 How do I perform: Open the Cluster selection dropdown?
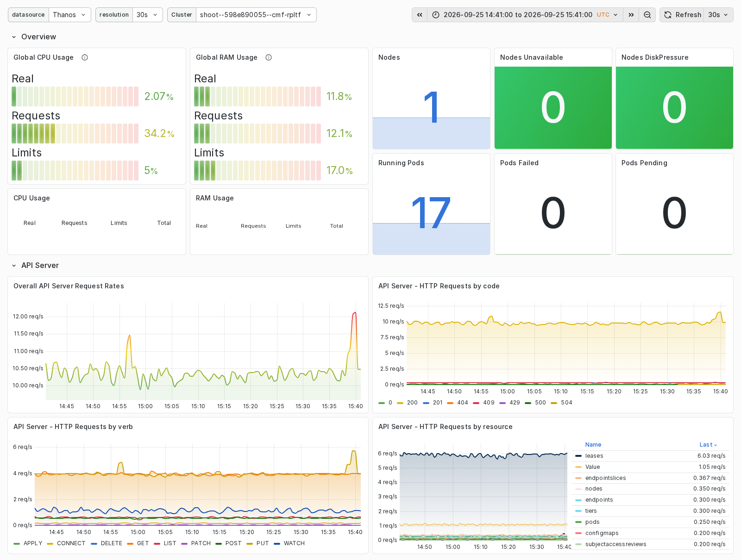click(256, 15)
